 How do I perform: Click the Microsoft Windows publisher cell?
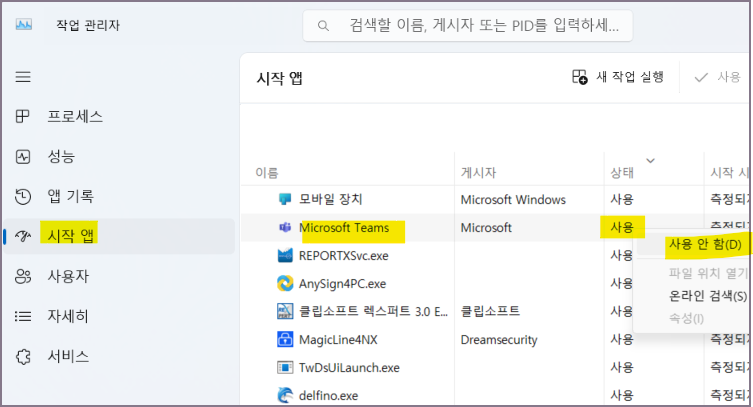[513, 200]
